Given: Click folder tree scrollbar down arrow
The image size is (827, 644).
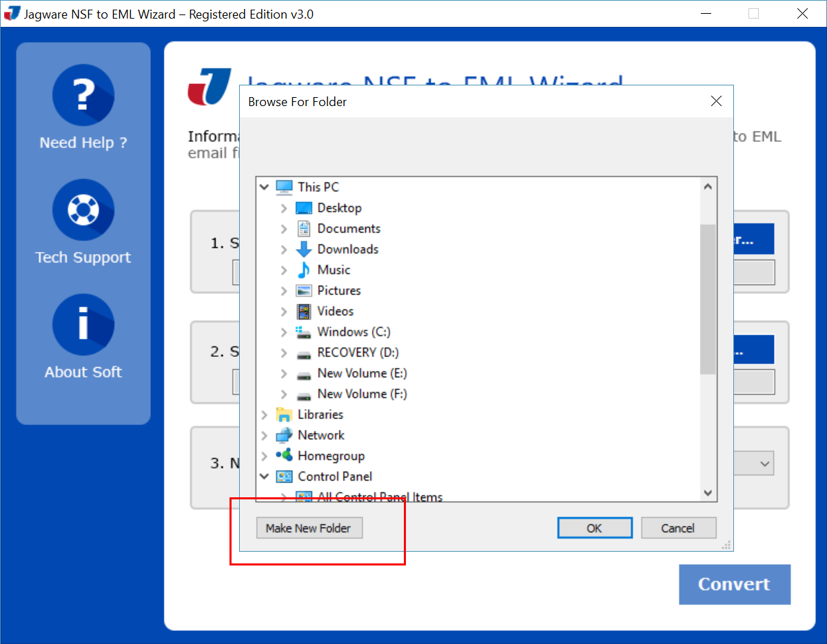Looking at the screenshot, I should point(708,492).
